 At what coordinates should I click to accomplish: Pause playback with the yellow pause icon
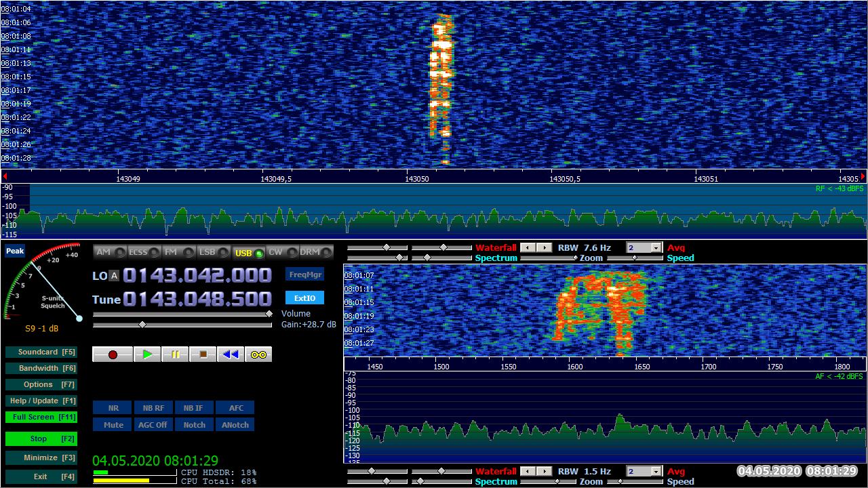click(x=175, y=354)
